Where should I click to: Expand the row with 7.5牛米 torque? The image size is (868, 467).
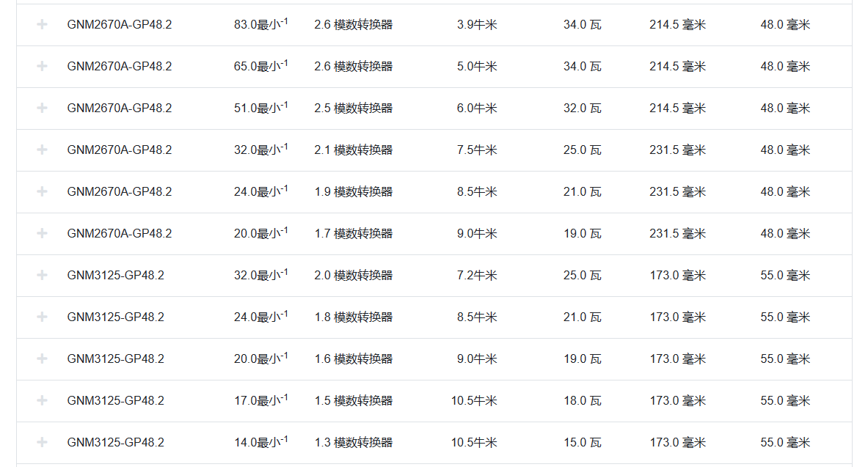click(42, 150)
